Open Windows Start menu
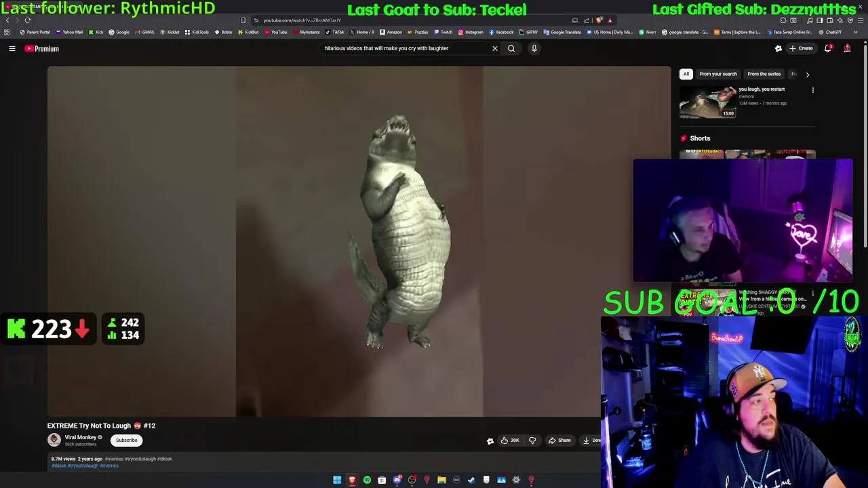 (337, 480)
